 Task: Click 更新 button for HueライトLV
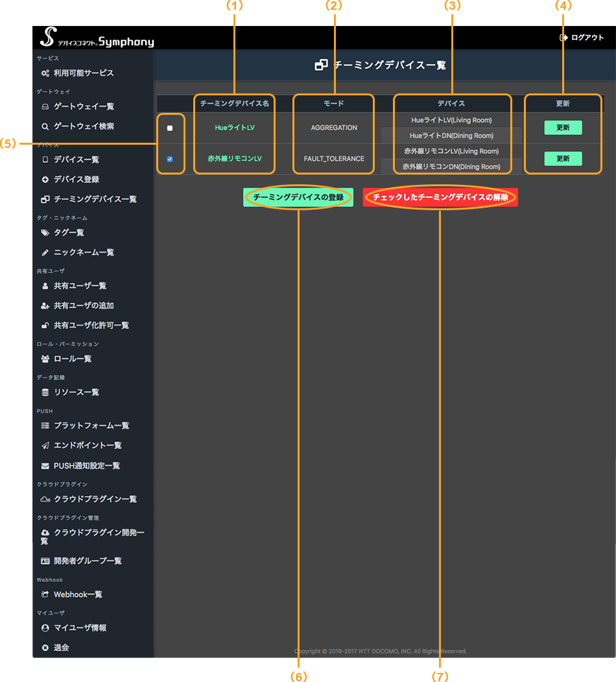tap(563, 127)
